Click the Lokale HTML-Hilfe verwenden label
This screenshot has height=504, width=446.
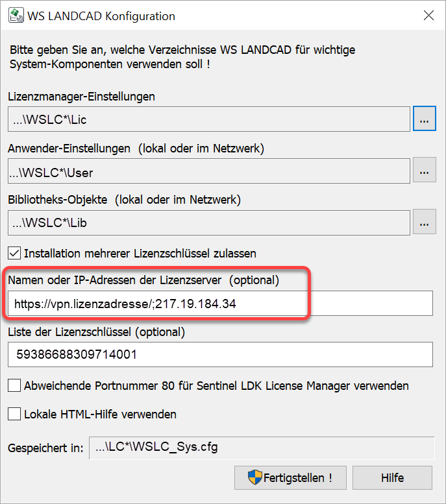coord(100,414)
